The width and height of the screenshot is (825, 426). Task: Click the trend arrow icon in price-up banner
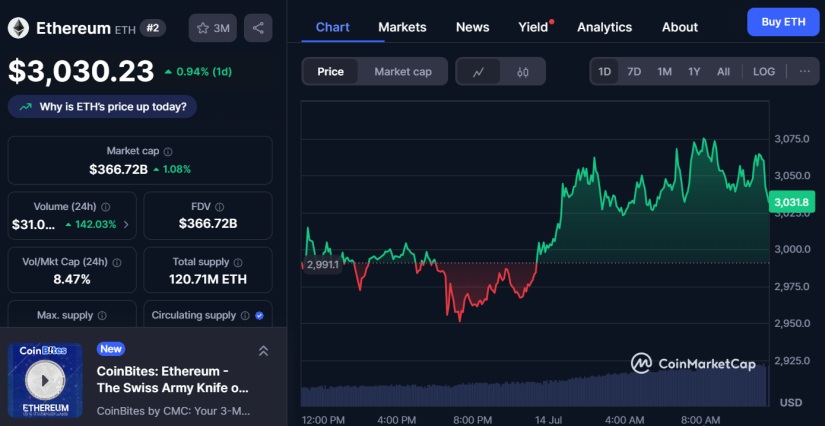coord(25,107)
